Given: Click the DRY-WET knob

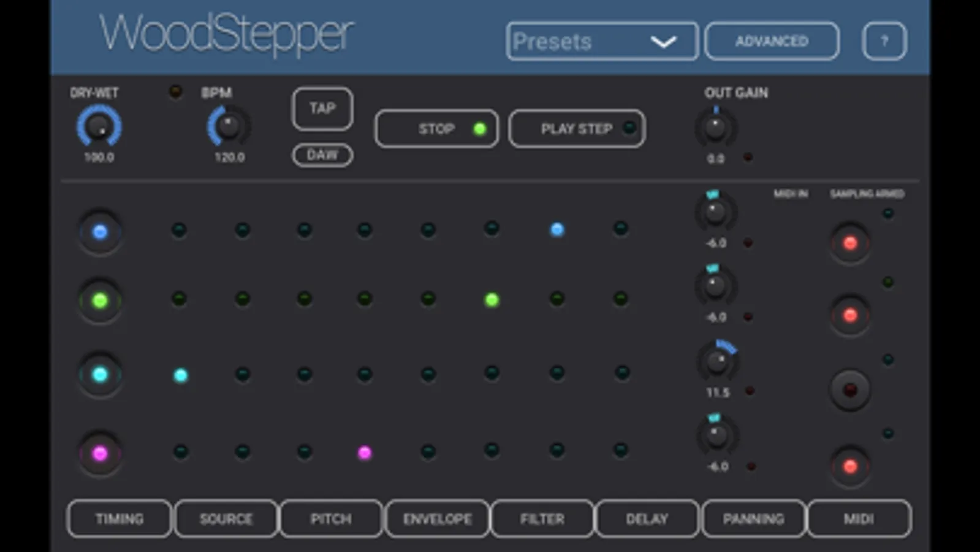Looking at the screenshot, I should point(99,126).
